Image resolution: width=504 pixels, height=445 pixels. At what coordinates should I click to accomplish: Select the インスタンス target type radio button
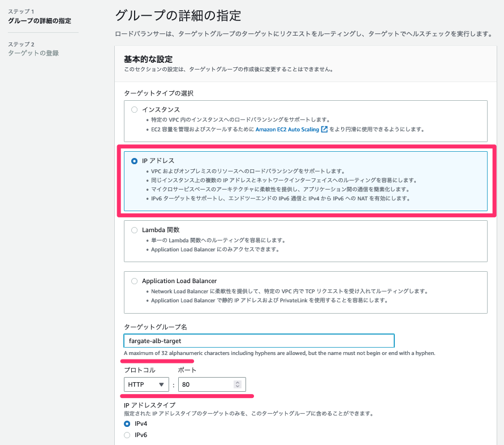[x=135, y=110]
